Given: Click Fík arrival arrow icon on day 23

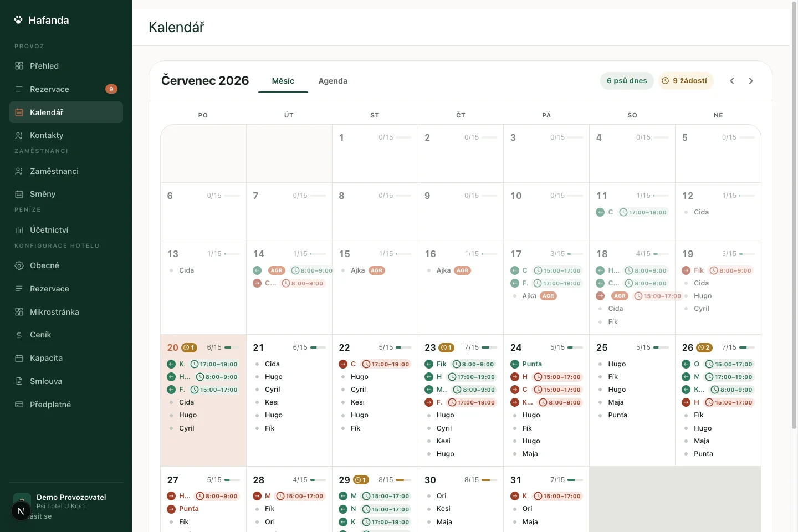Looking at the screenshot, I should (x=429, y=364).
